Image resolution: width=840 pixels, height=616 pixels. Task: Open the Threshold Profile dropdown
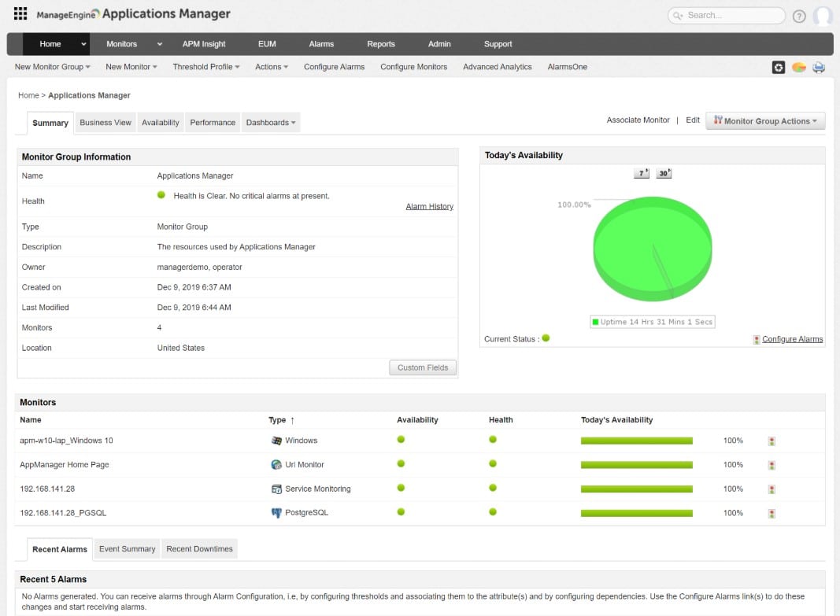point(206,67)
